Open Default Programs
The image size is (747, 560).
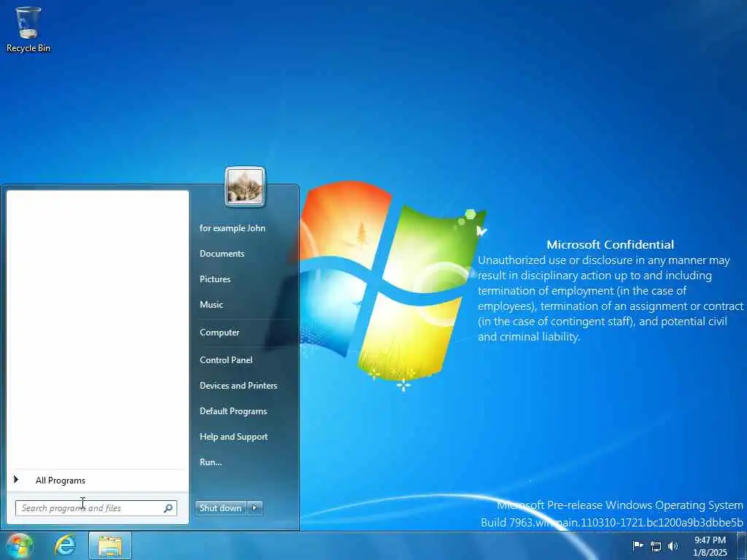[x=233, y=411]
